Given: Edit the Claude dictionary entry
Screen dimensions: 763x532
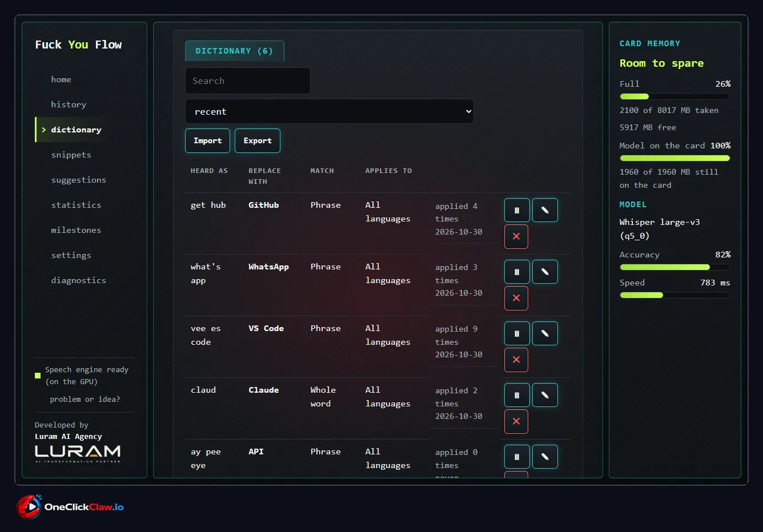Looking at the screenshot, I should click(x=545, y=395).
